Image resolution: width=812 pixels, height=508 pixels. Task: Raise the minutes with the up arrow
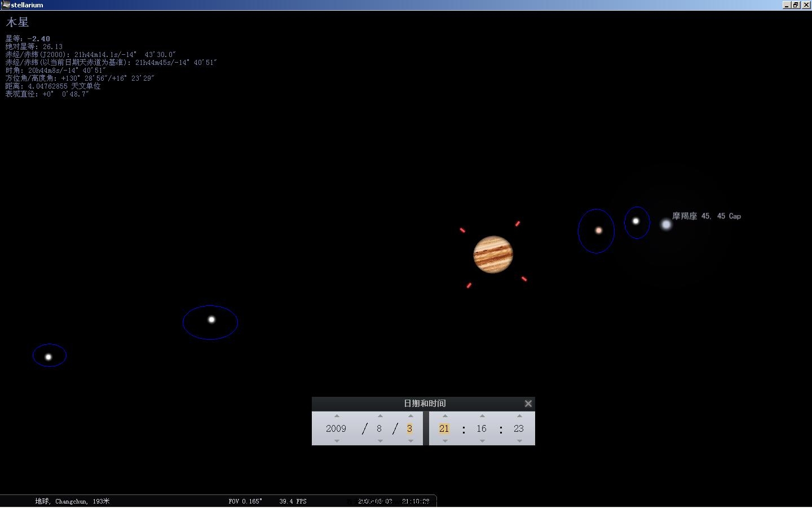(482, 416)
